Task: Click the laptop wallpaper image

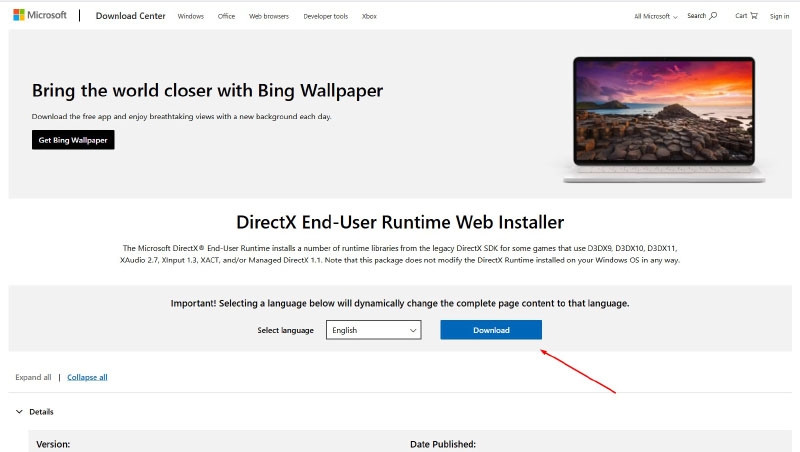Action: (664, 119)
